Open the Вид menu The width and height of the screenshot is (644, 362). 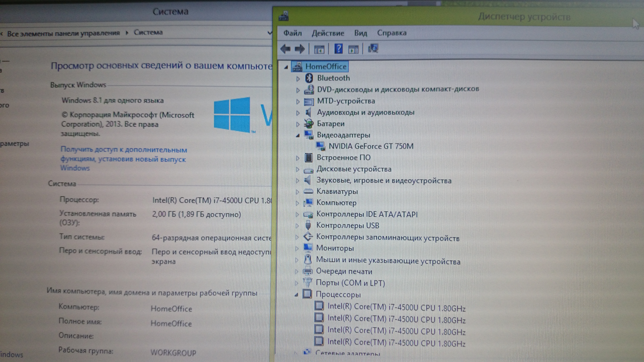point(361,33)
